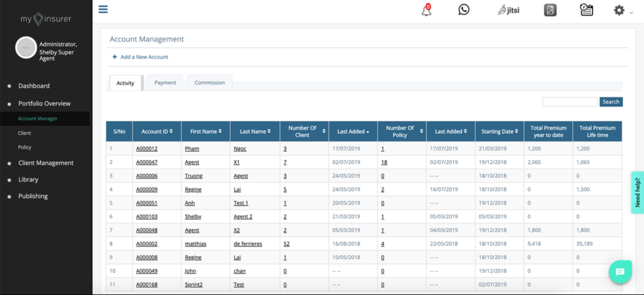Click the plus icon beside Add a New Account

(x=115, y=57)
